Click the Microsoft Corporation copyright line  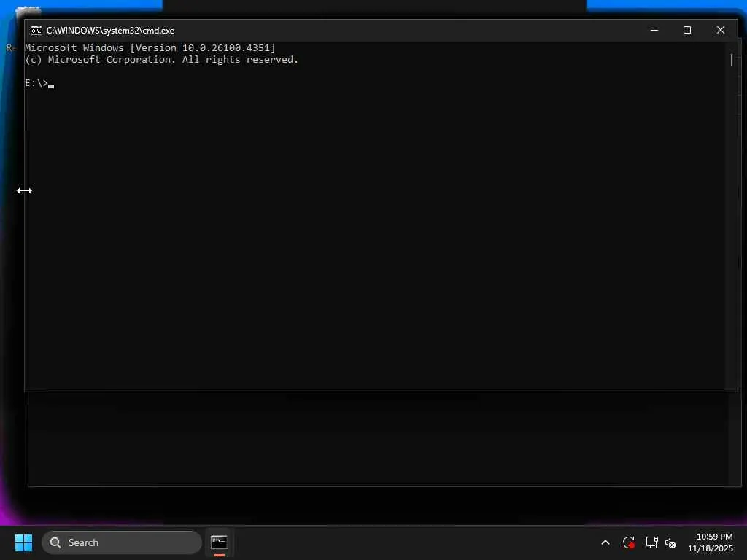[161, 60]
